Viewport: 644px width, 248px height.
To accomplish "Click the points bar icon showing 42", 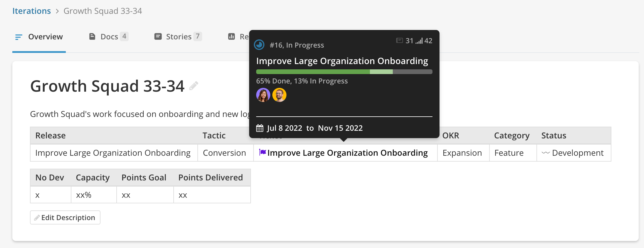I will (x=419, y=41).
